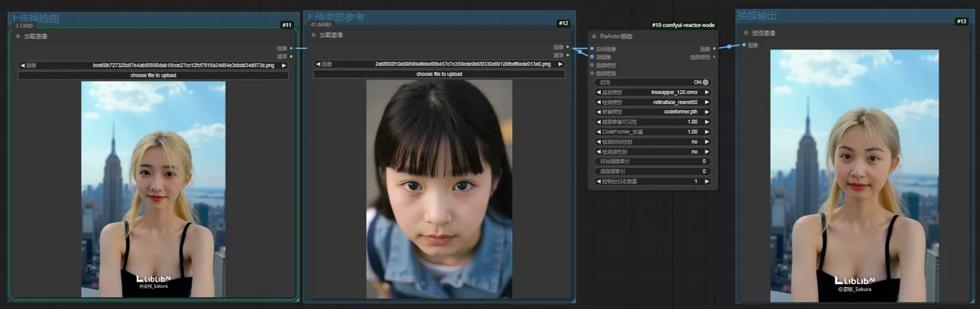This screenshot has width=980, height=309.
Task: Collapse the ReActor换脸 node via its title dot
Action: [x=594, y=36]
